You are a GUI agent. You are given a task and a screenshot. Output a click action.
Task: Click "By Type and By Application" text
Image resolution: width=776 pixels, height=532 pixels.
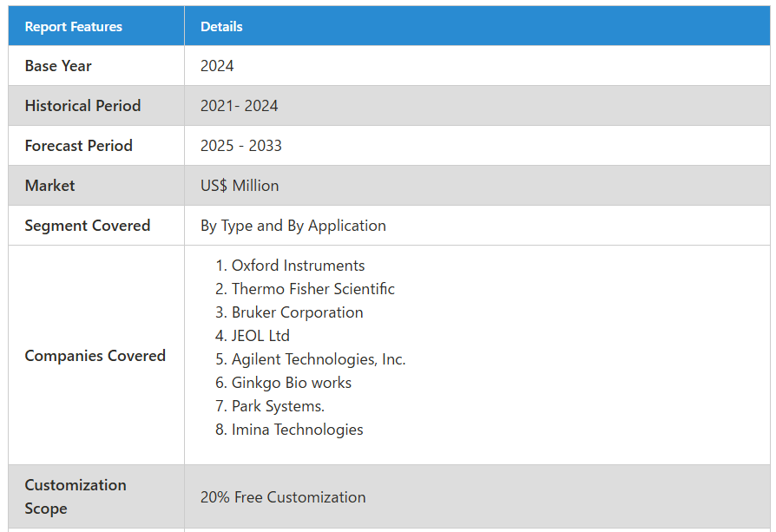point(293,226)
